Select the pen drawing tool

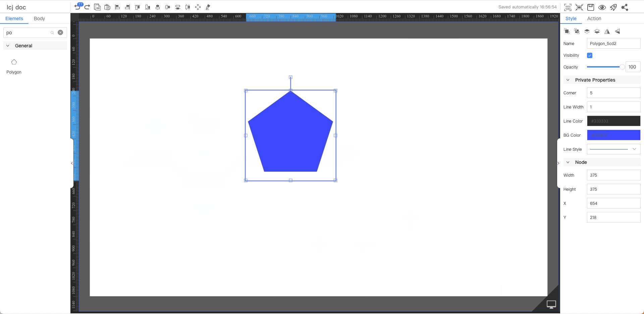pyautogui.click(x=208, y=7)
